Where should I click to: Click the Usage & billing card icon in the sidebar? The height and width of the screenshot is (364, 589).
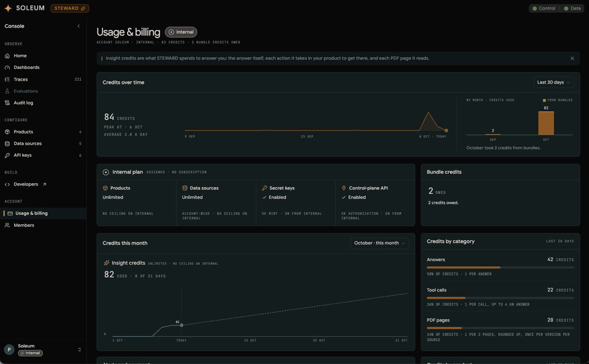pos(10,213)
